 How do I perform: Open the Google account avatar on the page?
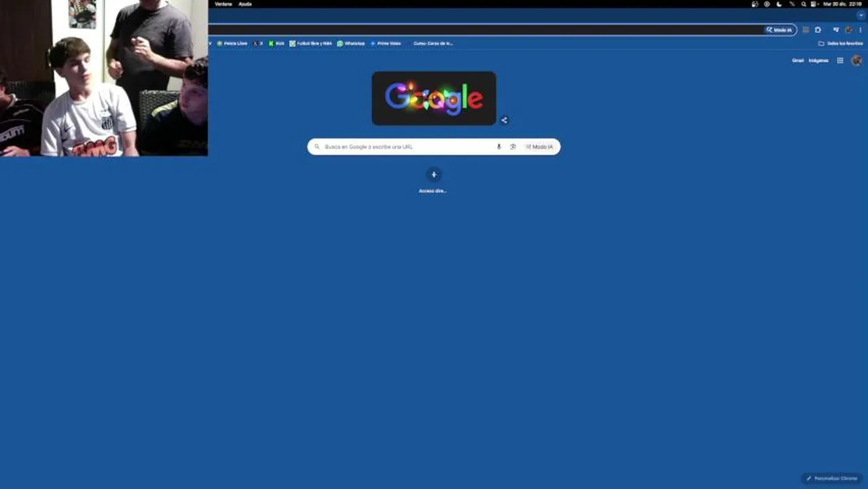856,60
